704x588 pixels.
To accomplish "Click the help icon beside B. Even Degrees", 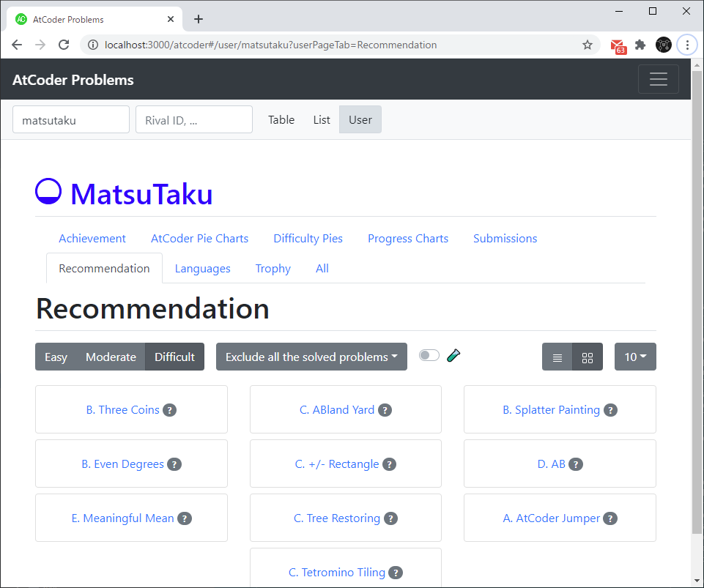I will coord(174,464).
